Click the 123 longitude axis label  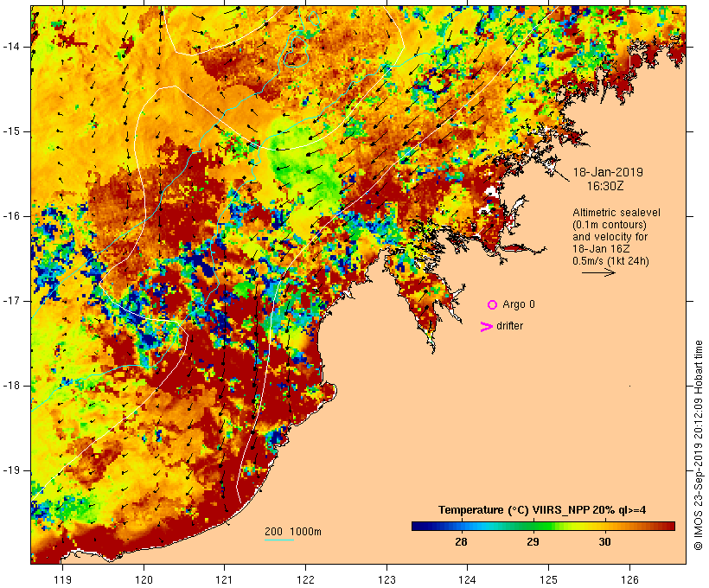[x=386, y=579]
